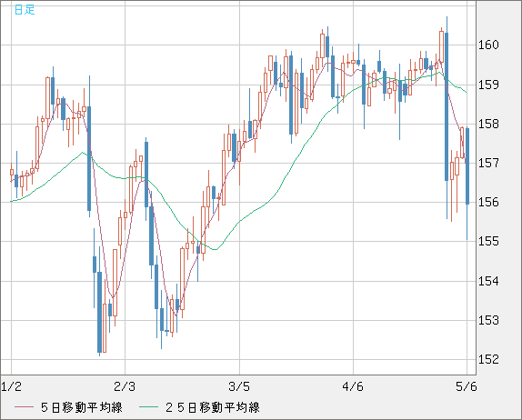
Task: Click the 日足 label in the chart corner
Action: 25,10
